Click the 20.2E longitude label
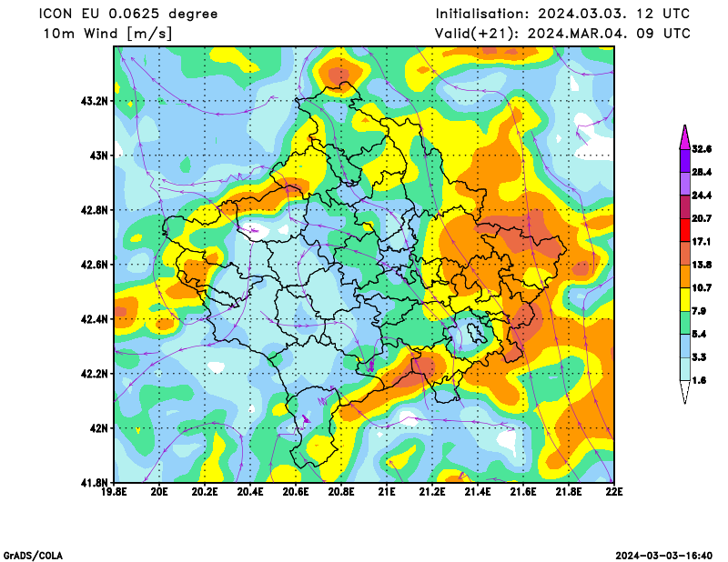The height and width of the screenshot is (562, 728). tap(205, 492)
